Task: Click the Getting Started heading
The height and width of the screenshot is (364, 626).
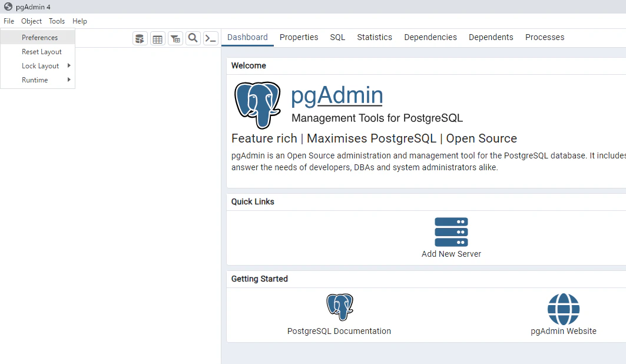Action: click(259, 279)
